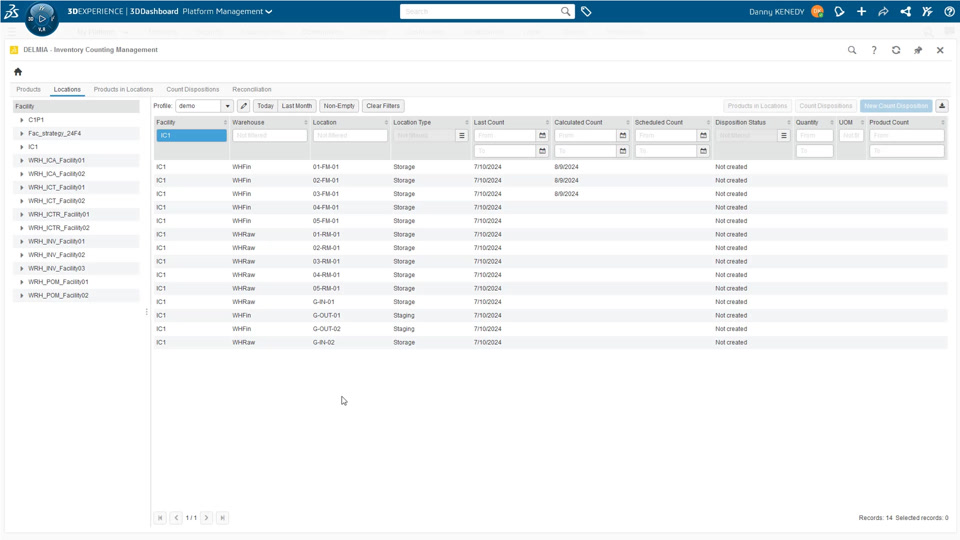
Task: Expand the WRH_ICTR_Facility01 node
Action: point(22,214)
